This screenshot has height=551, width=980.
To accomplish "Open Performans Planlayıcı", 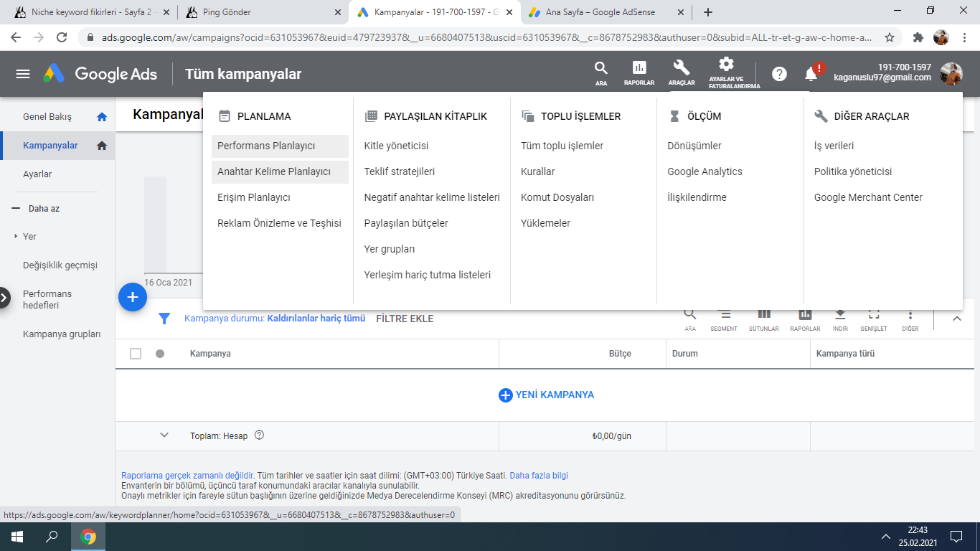I will coord(280,146).
